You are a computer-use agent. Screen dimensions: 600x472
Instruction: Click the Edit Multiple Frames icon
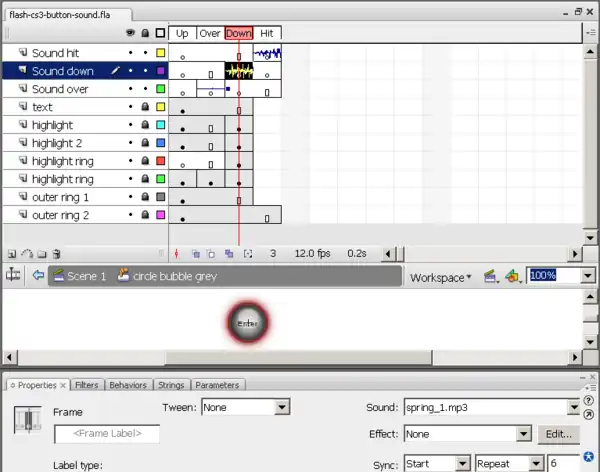tap(229, 254)
